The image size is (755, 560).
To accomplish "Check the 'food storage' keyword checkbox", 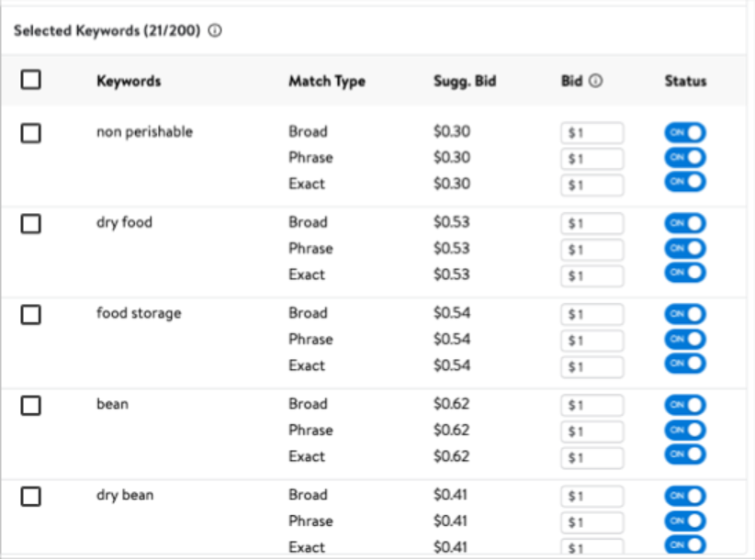I will tap(31, 314).
